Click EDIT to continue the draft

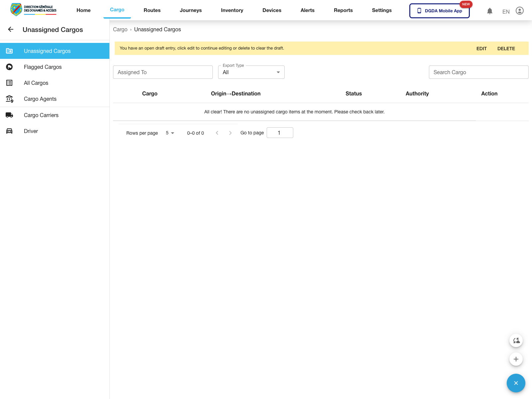481,49
